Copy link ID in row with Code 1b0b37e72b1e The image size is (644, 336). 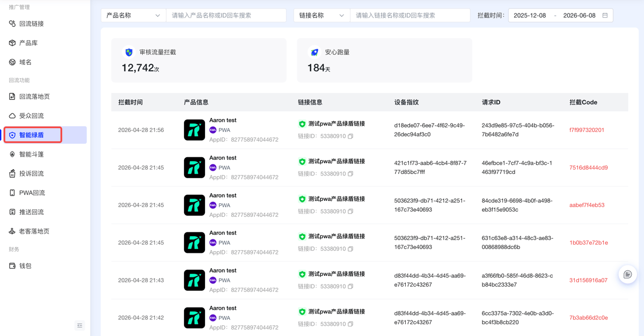click(x=350, y=249)
